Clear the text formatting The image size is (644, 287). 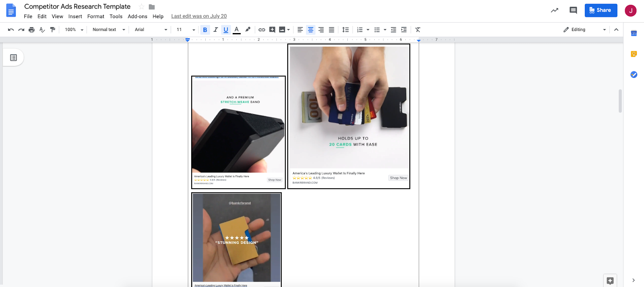pyautogui.click(x=418, y=29)
